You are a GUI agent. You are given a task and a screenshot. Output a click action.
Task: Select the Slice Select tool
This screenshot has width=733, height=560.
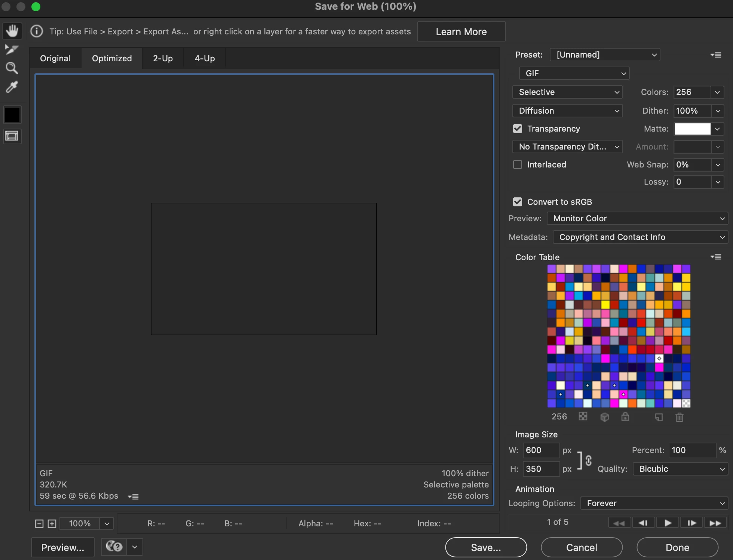(12, 49)
